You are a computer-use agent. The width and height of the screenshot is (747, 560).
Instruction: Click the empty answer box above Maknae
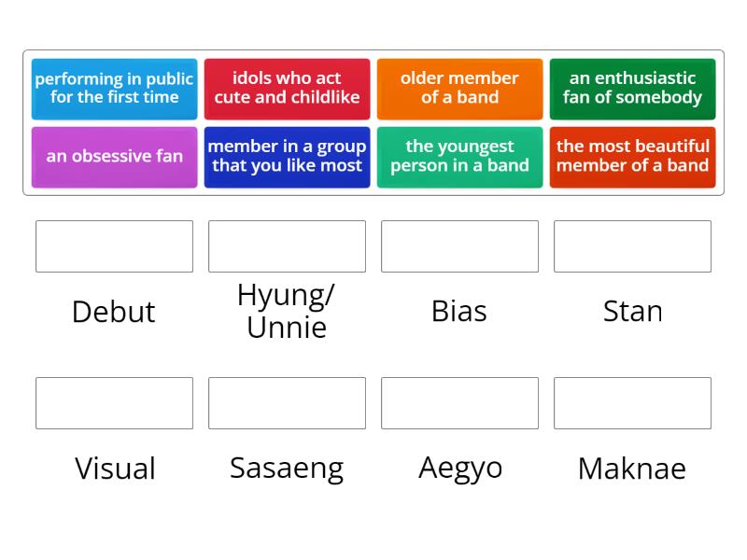tap(632, 403)
